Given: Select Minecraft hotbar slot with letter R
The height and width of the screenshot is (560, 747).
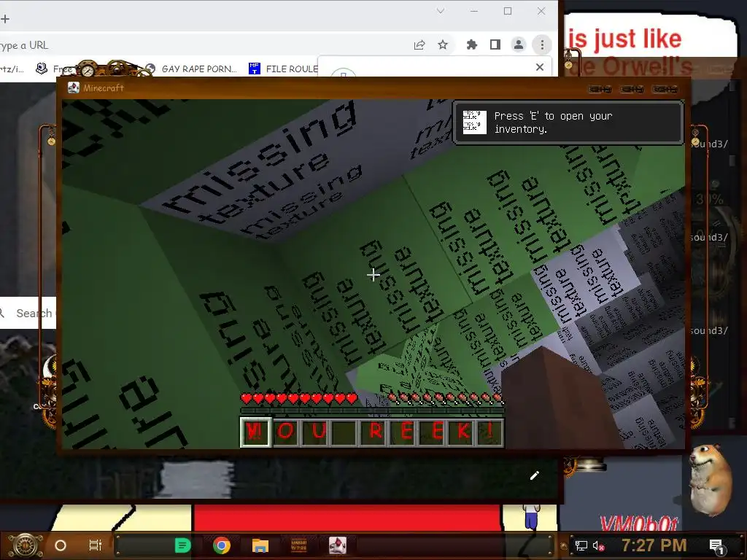Looking at the screenshot, I should pyautogui.click(x=376, y=432).
